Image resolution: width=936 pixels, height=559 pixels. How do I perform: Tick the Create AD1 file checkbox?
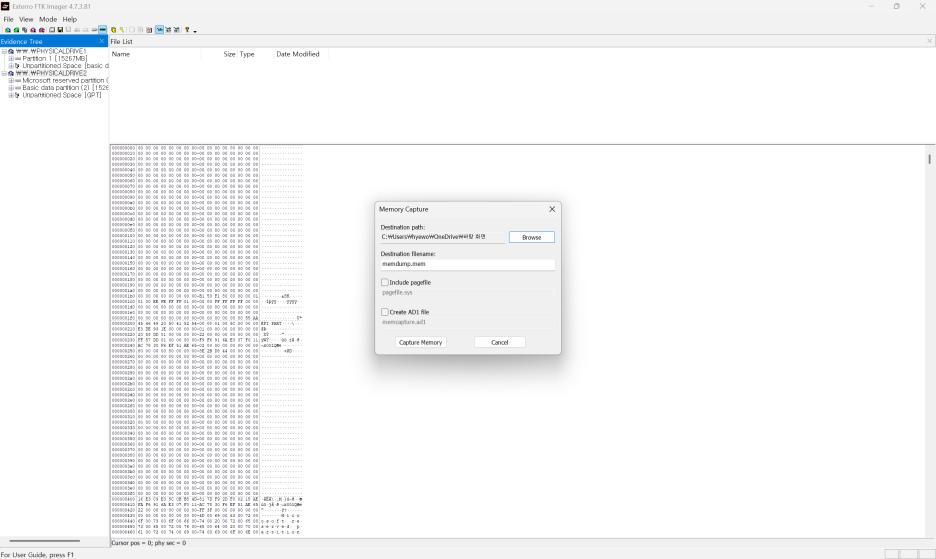(x=384, y=312)
